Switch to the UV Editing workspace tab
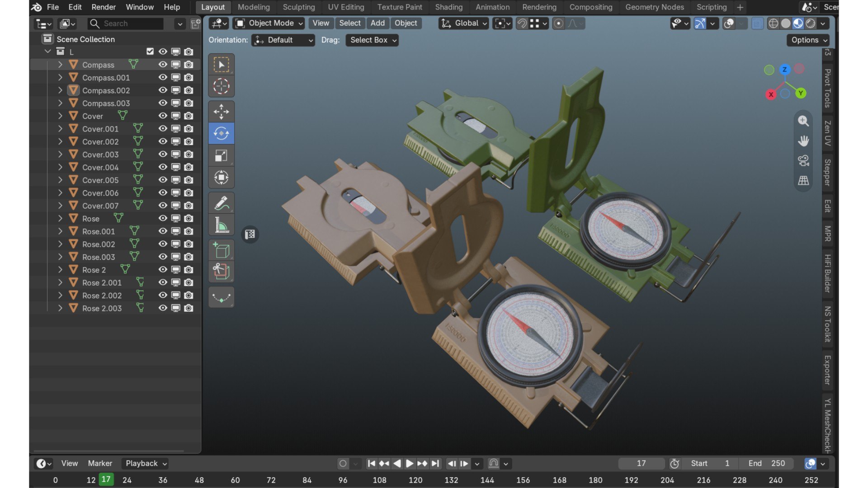Viewport: 868px width, 488px height. (346, 7)
